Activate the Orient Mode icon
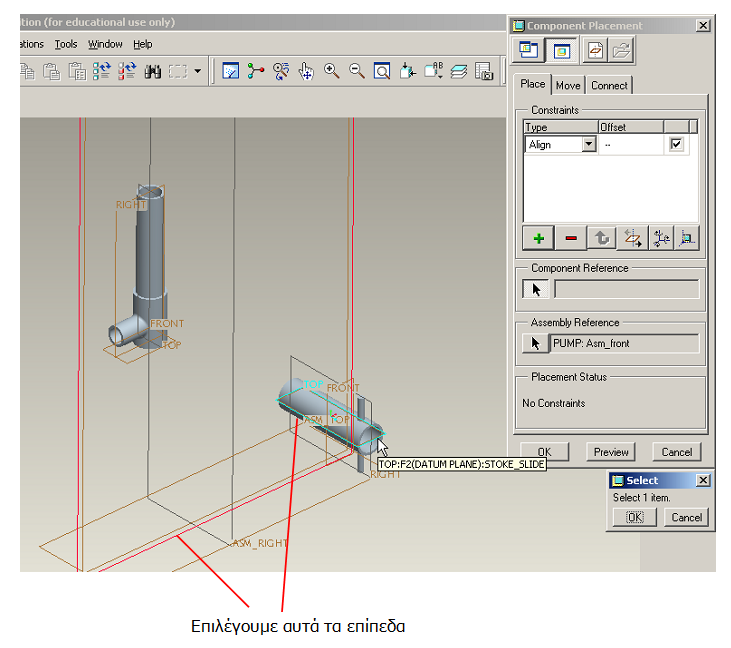The image size is (731, 648). 281,71
